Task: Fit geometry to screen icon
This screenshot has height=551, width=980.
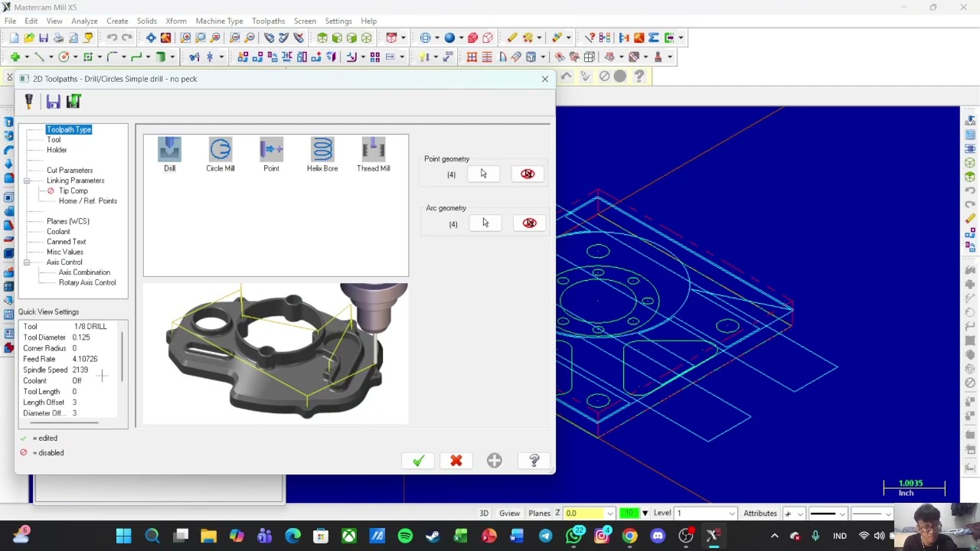Action: point(151,37)
